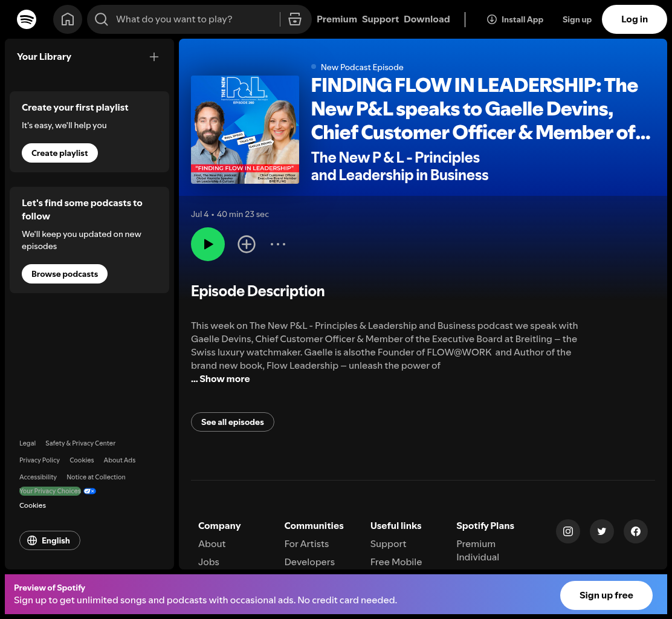The image size is (672, 619).
Task: Open the English language selector
Action: click(x=50, y=540)
